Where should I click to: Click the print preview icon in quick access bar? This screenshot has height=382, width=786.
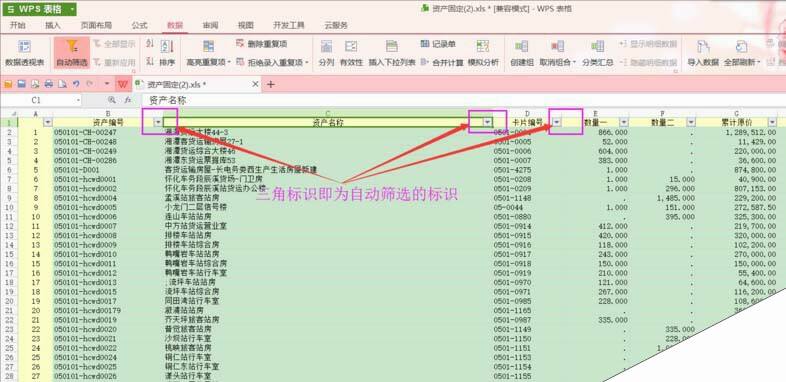(x=62, y=84)
